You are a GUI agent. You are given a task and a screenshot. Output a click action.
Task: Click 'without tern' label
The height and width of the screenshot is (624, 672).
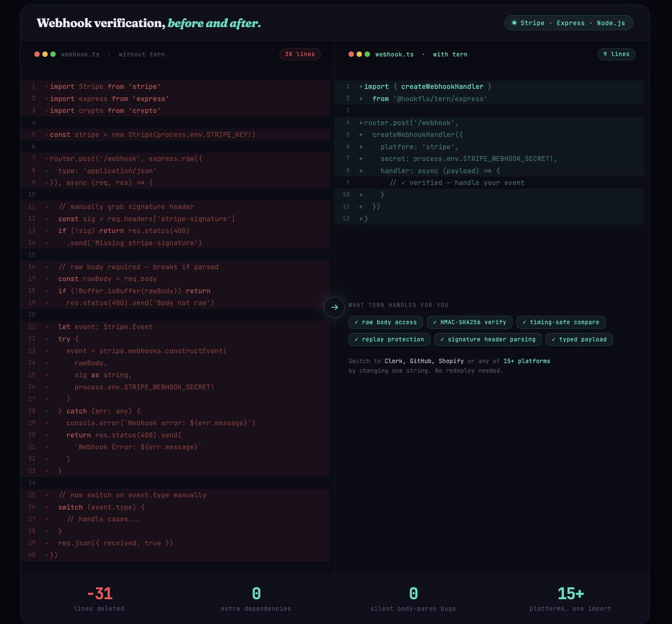pos(141,55)
